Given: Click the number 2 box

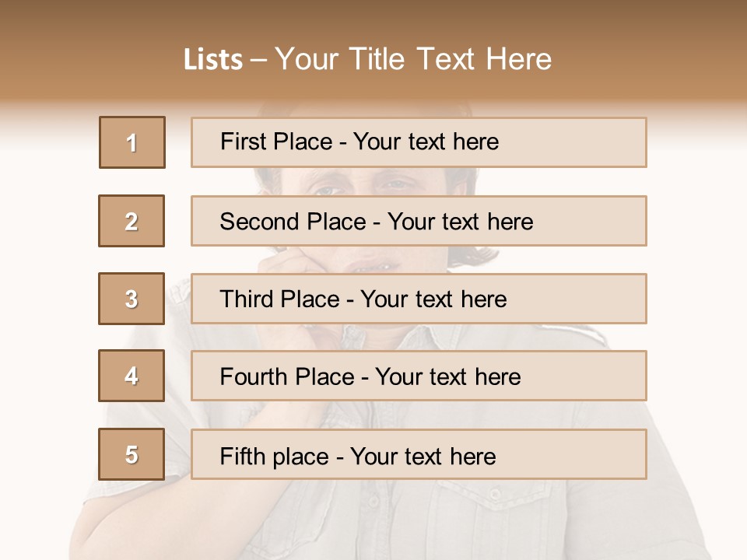Looking at the screenshot, I should tap(132, 221).
